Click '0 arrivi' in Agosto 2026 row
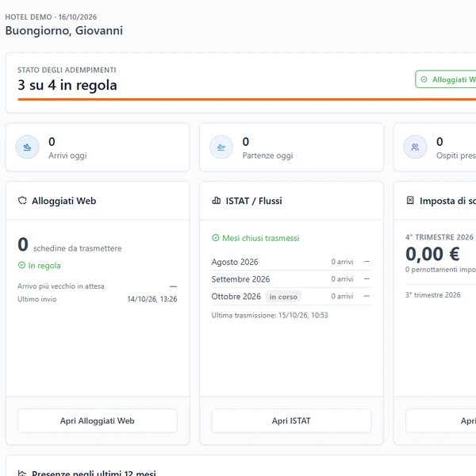 (342, 262)
